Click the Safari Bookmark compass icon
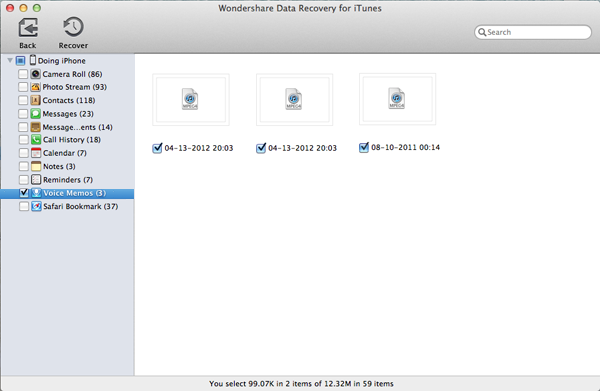The height and width of the screenshot is (391, 600). pos(36,206)
